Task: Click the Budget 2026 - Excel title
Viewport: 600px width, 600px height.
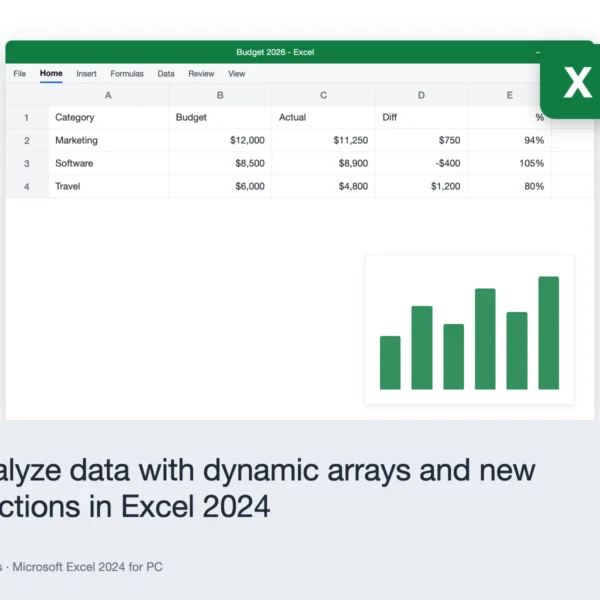Action: point(275,52)
